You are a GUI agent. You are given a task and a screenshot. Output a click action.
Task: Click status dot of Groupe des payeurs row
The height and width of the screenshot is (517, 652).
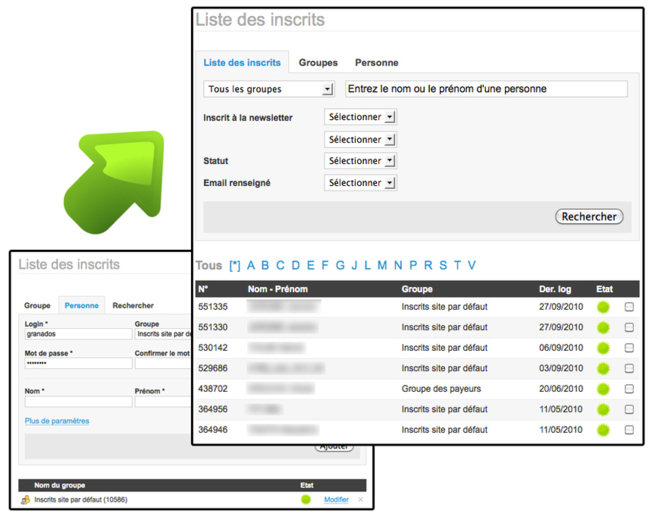point(603,389)
